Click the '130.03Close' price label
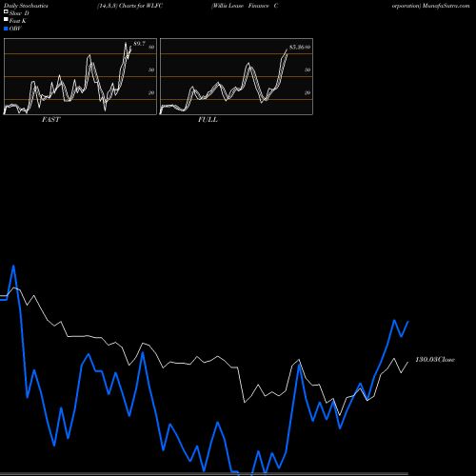This screenshot has height=476, width=476. point(435,360)
